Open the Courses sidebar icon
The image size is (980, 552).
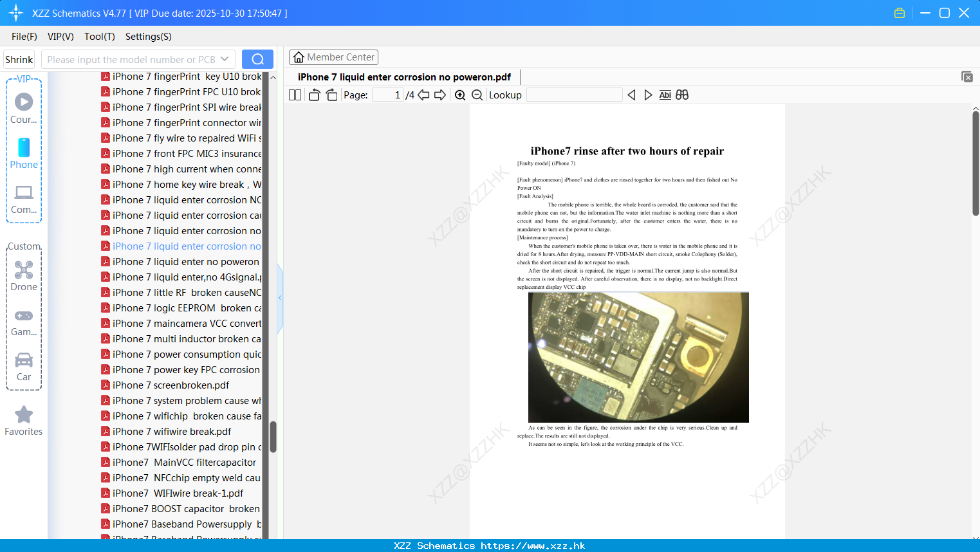[24, 109]
